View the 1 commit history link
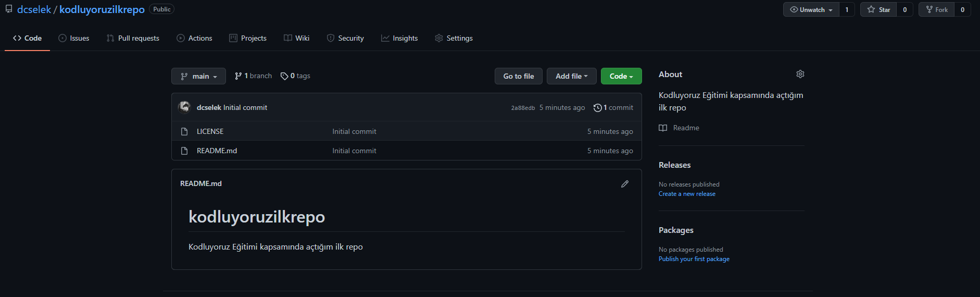Screen dimensions: 980x297 click(613, 107)
